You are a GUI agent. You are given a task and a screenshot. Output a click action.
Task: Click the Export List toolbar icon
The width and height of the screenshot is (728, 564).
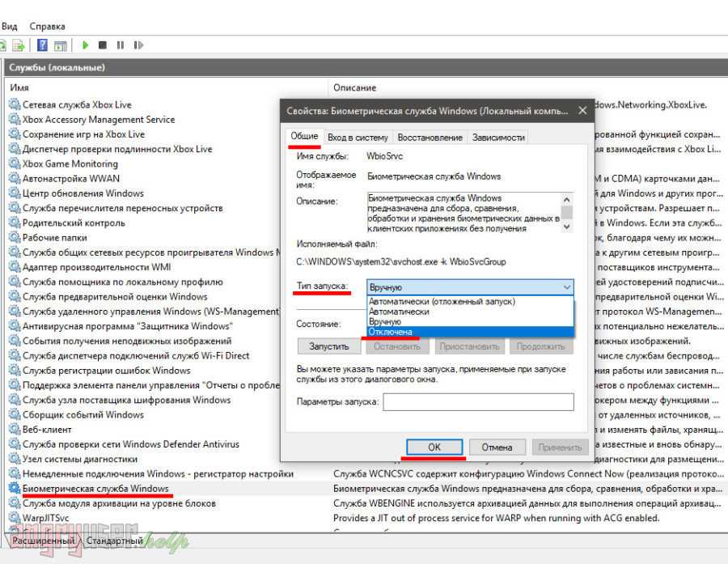18,45
